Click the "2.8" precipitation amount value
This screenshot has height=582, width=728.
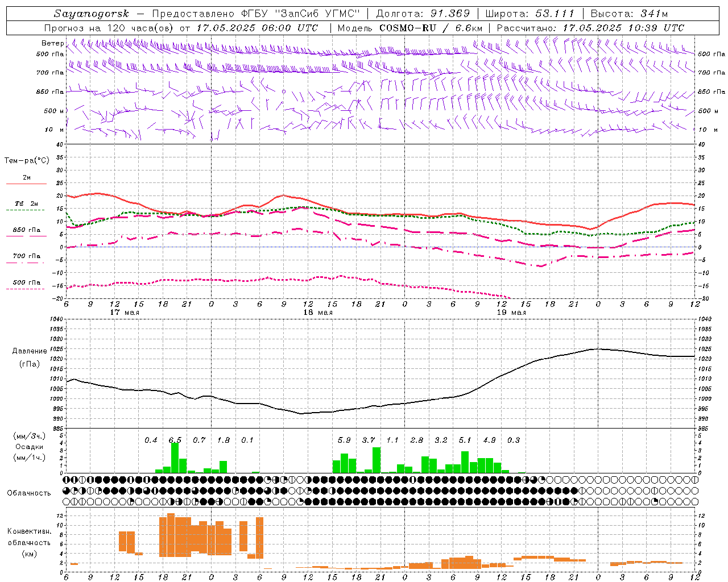(417, 440)
